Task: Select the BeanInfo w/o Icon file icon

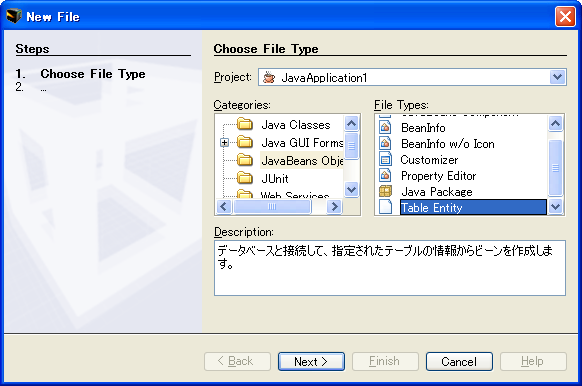Action: pos(385,144)
